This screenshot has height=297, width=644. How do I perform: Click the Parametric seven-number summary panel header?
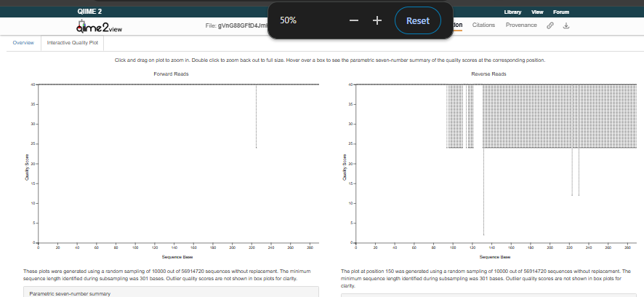(x=69, y=293)
